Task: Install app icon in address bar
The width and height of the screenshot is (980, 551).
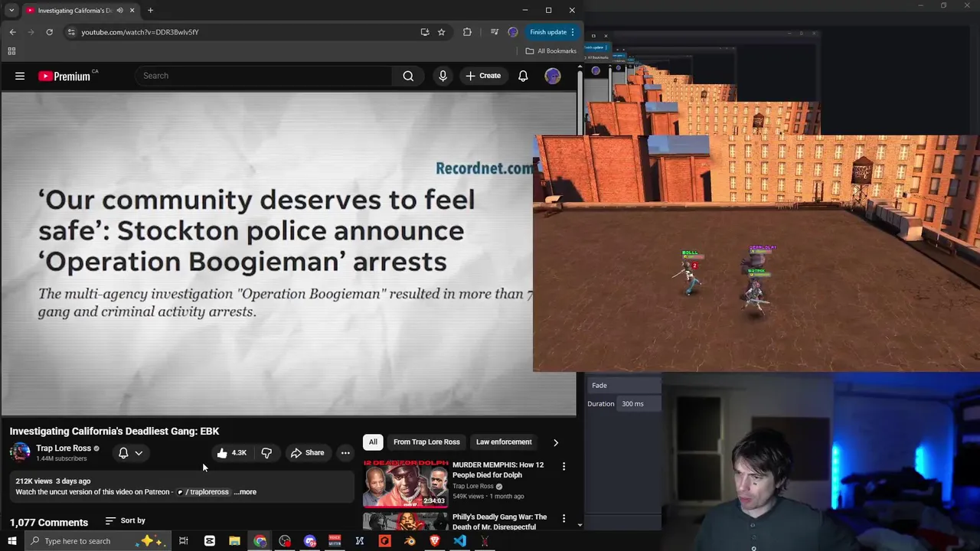Action: pos(425,32)
